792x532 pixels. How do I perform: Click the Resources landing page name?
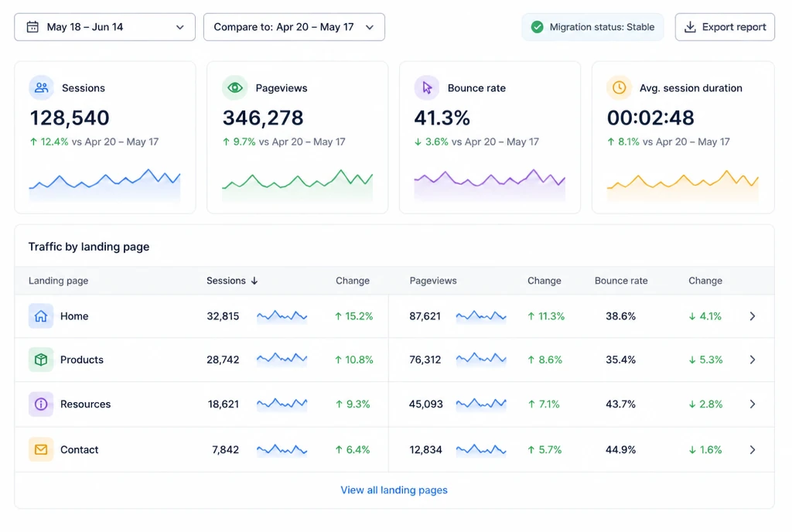point(85,404)
